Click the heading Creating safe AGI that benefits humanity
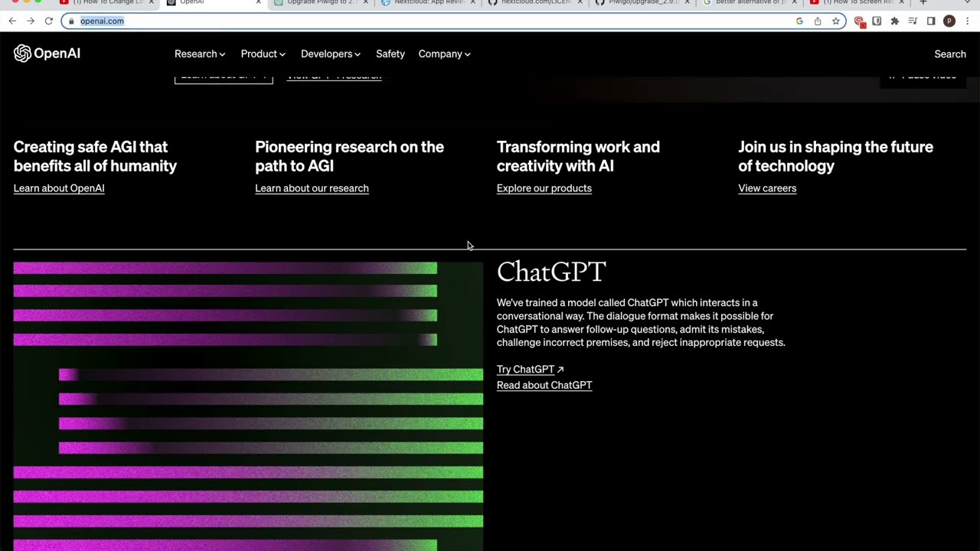 (95, 156)
